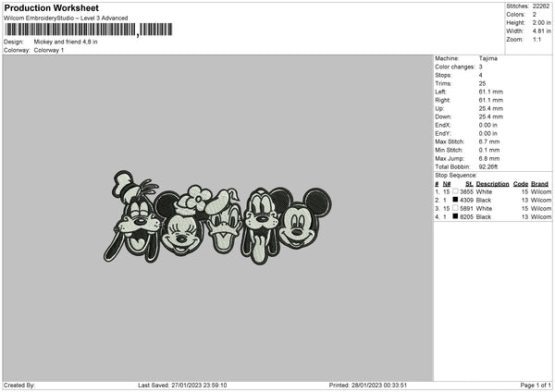Click white swatch in stop row 3
The width and height of the screenshot is (555, 392).
pyautogui.click(x=455, y=208)
